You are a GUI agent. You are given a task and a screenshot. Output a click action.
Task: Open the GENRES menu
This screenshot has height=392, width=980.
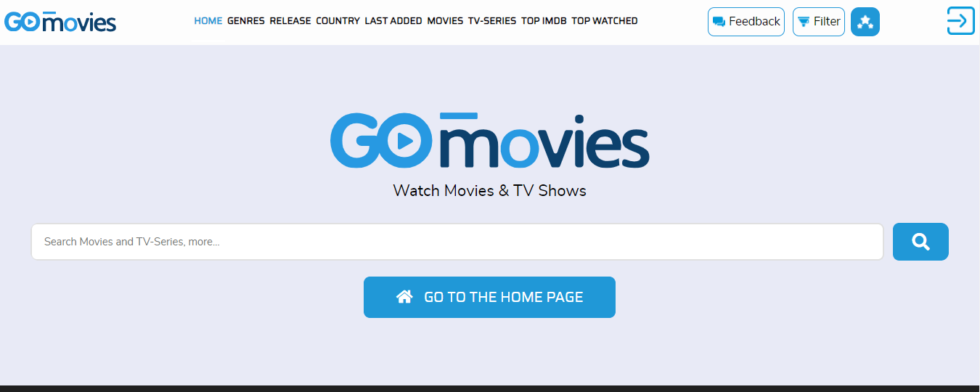tap(246, 21)
